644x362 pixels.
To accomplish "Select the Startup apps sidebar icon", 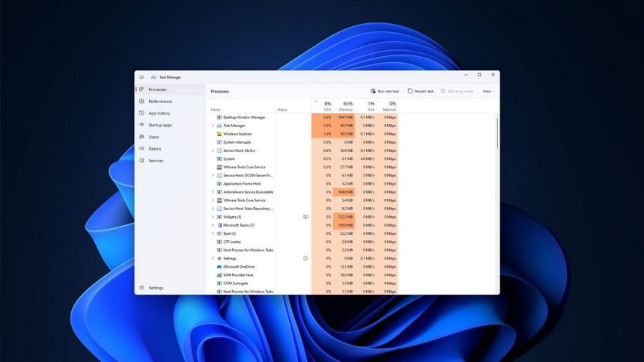I will [x=142, y=125].
